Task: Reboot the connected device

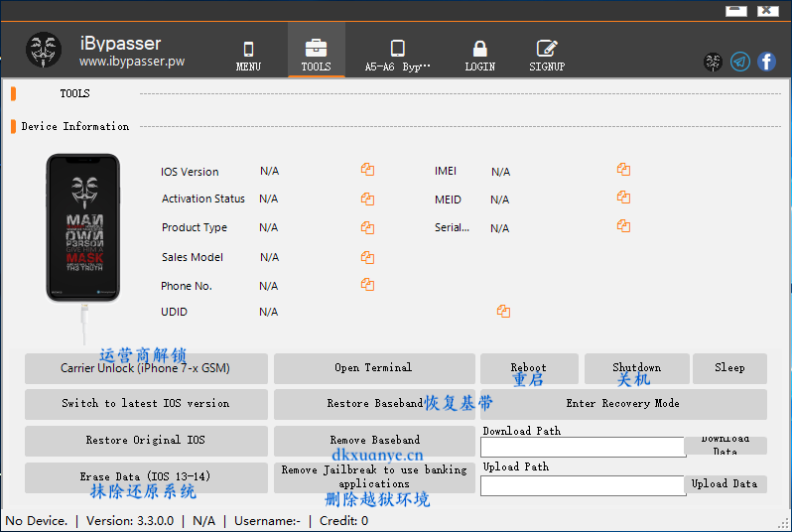Action: coord(528,368)
